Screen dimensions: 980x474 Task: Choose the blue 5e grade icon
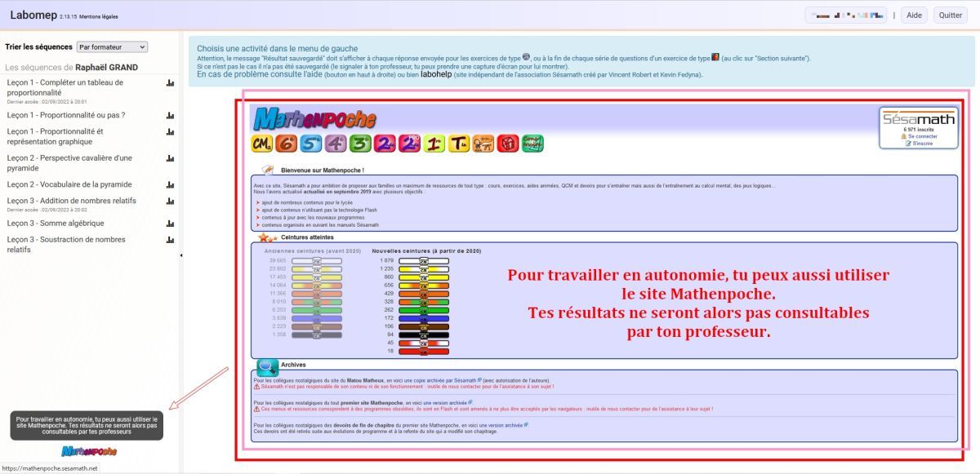pos(310,144)
